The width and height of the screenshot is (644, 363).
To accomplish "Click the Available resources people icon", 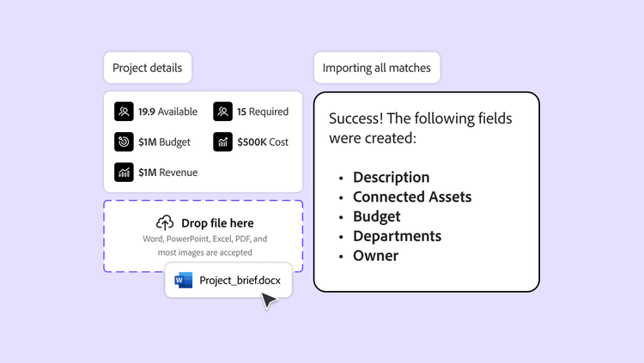I will coord(125,112).
